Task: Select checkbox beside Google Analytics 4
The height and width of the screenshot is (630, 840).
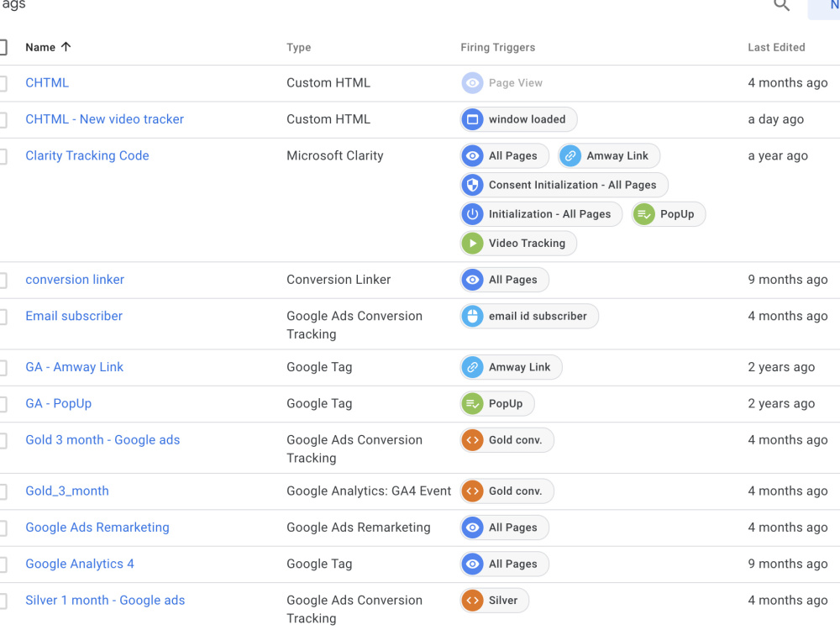Action: [3, 564]
